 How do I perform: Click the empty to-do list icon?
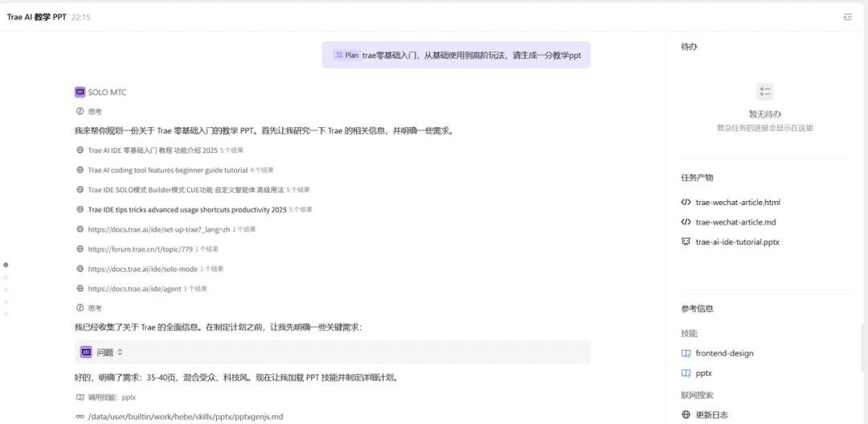pos(764,92)
